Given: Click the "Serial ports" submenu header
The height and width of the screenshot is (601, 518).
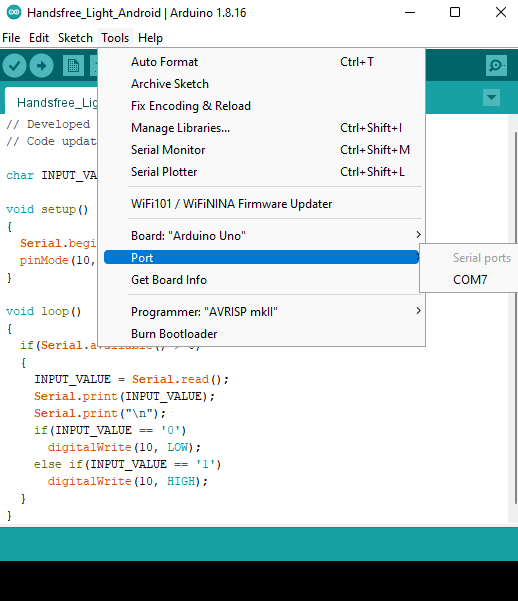Looking at the screenshot, I should [482, 258].
